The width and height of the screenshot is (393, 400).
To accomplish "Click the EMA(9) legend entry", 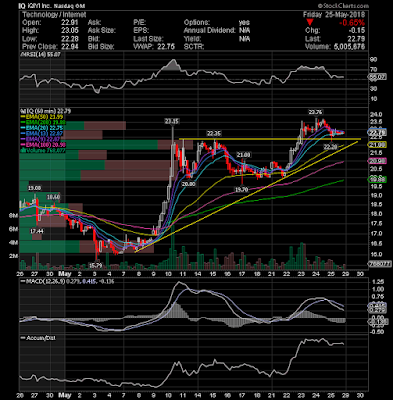I will click(40, 139).
